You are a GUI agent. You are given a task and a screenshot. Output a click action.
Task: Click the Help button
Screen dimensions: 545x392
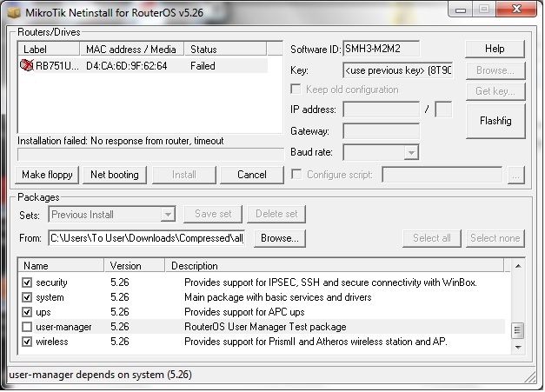495,49
